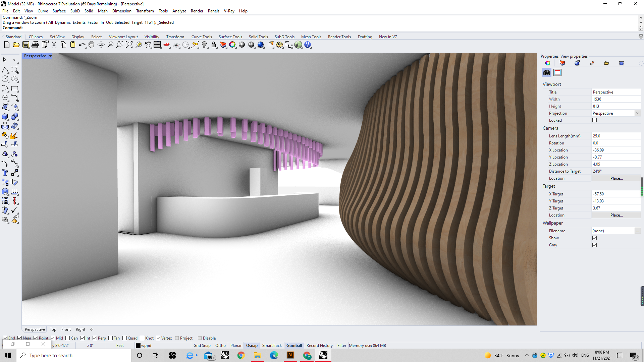Click the Undo arrow icon
The height and width of the screenshot is (362, 644).
[x=82, y=45]
